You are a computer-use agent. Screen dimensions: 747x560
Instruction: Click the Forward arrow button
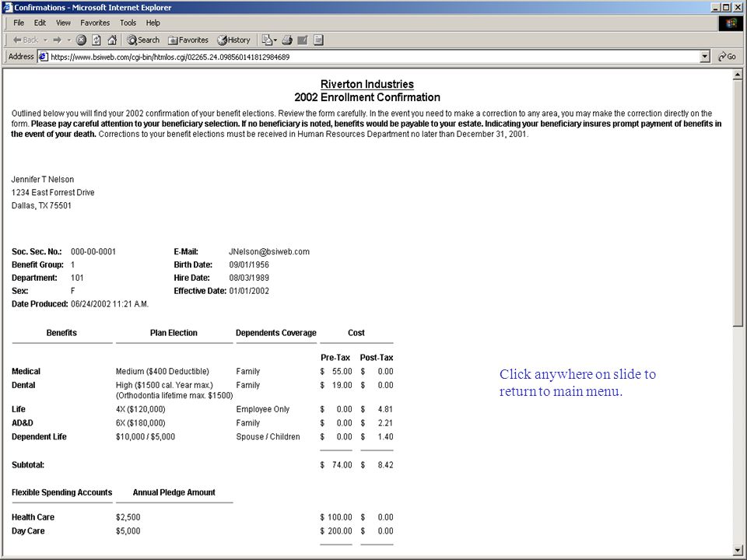(57, 40)
